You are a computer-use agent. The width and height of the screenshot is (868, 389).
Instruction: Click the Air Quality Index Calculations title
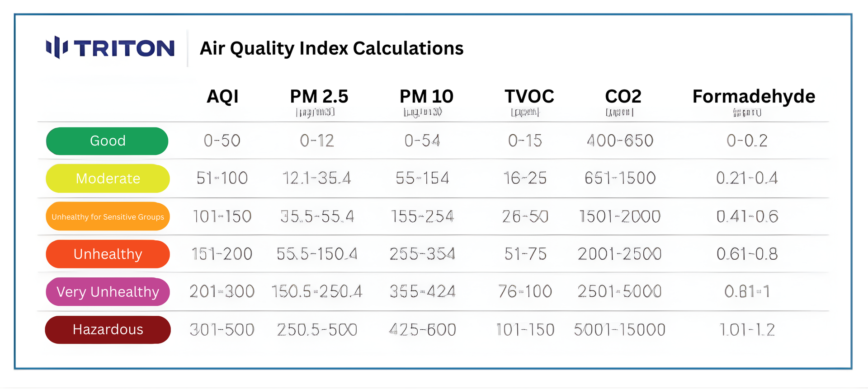click(331, 48)
